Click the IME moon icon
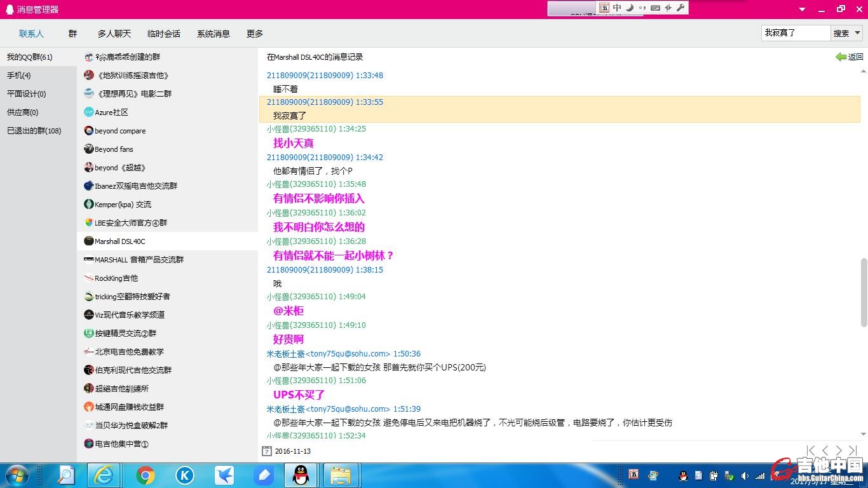 [630, 8]
